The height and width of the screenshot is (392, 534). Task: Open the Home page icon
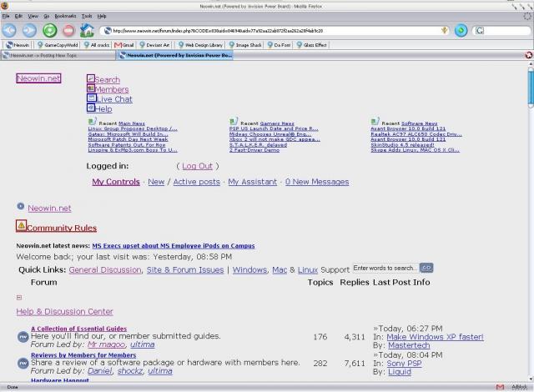[87, 31]
